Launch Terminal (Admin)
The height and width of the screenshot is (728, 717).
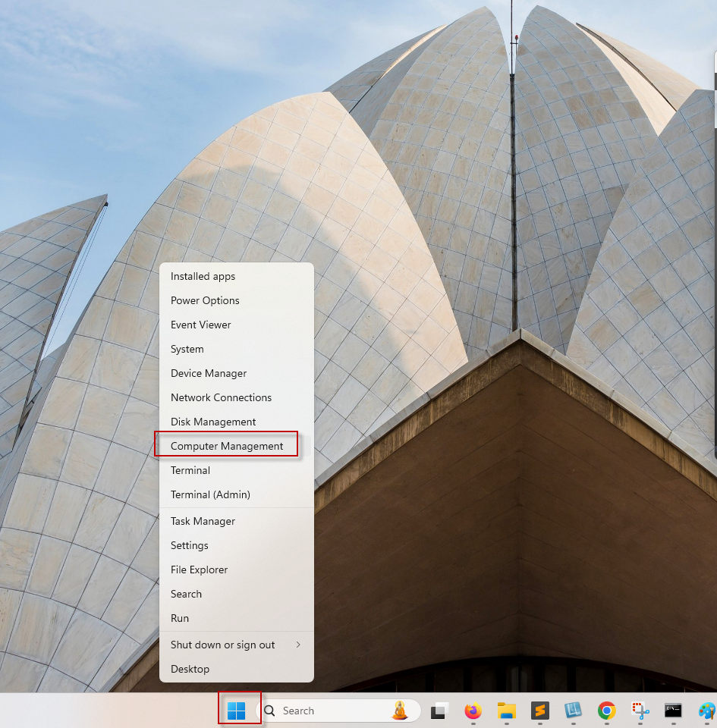pyautogui.click(x=237, y=494)
